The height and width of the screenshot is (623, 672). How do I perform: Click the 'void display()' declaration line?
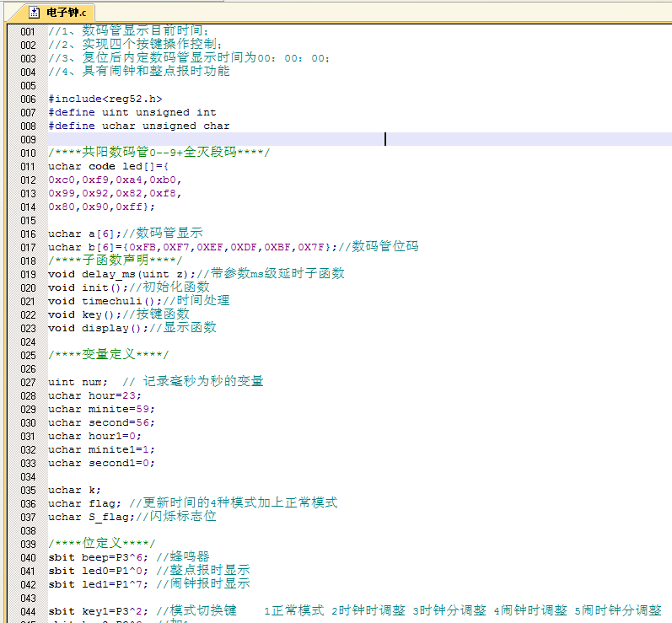point(98,328)
